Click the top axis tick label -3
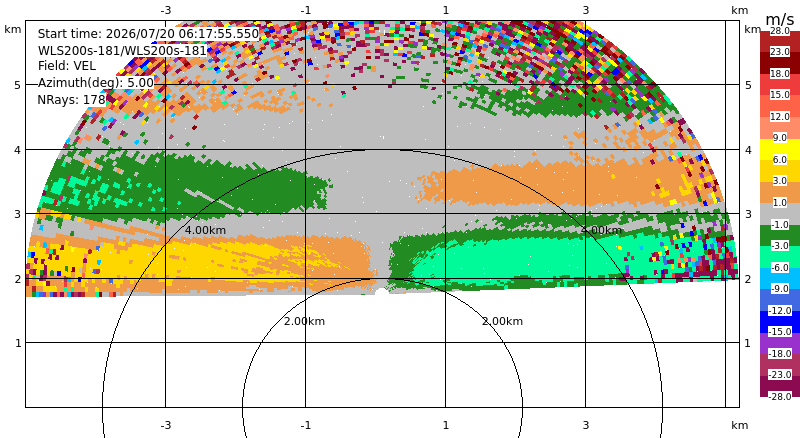800x438 pixels. point(165,10)
